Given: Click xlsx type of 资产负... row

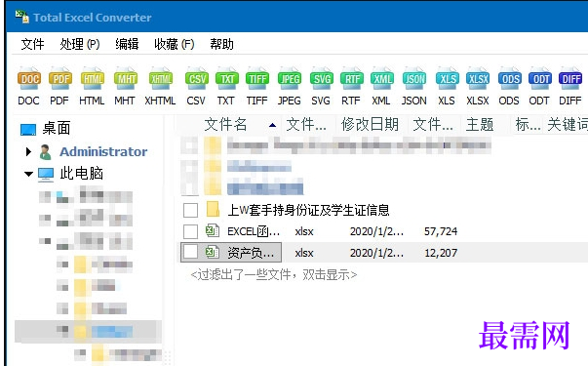Looking at the screenshot, I should click(x=304, y=253).
